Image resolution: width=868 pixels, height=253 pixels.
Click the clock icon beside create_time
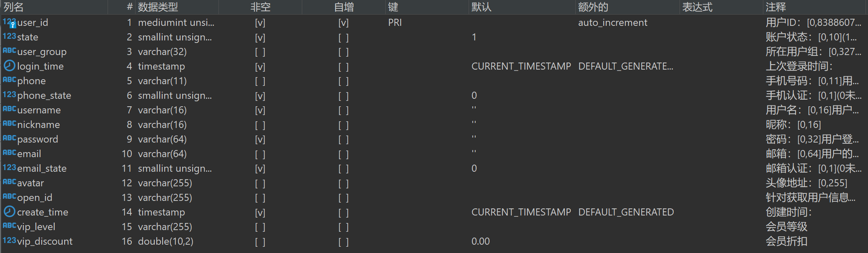click(9, 212)
